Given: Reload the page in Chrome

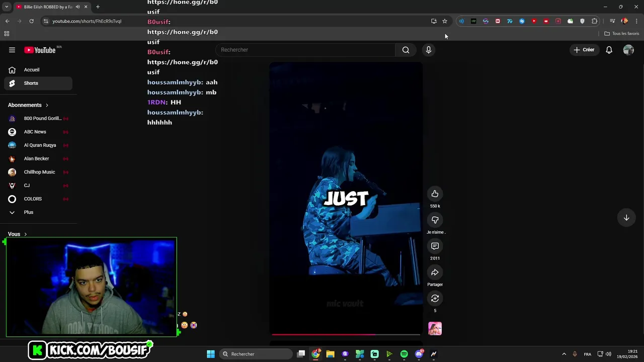Looking at the screenshot, I should click(x=31, y=21).
